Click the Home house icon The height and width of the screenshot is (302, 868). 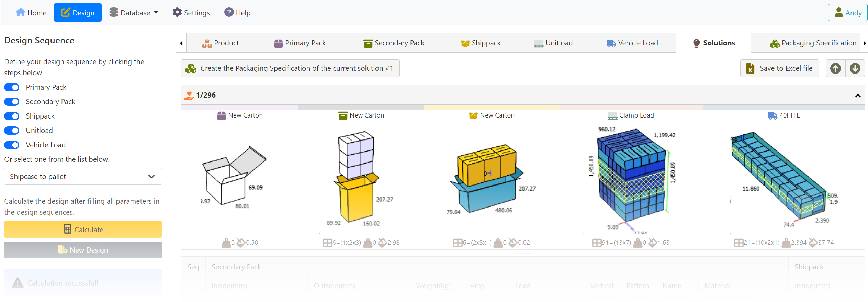tap(20, 12)
